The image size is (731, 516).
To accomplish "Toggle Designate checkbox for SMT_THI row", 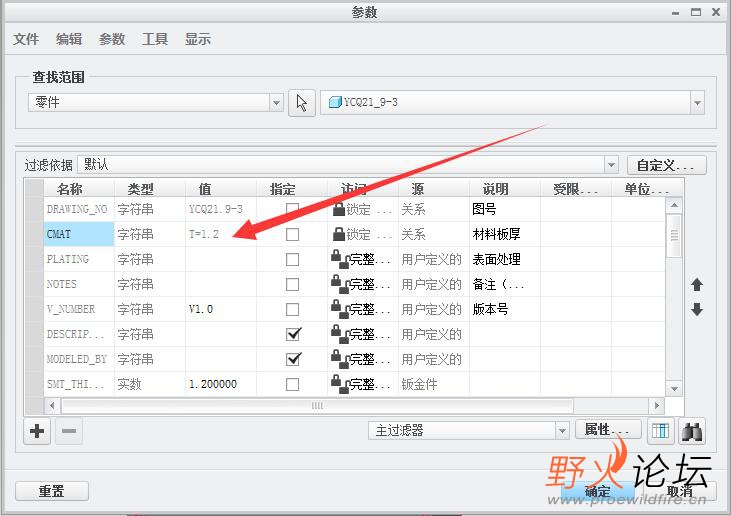I will click(292, 385).
